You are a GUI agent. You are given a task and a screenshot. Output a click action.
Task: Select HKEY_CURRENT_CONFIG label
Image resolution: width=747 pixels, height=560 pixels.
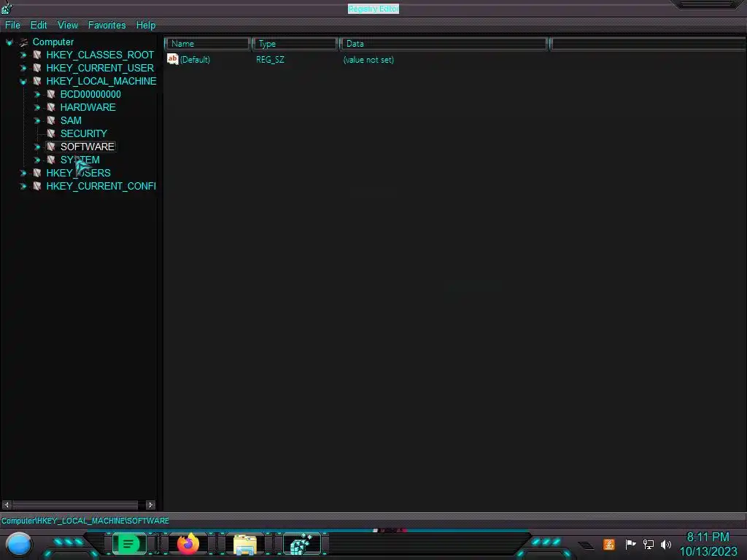(101, 186)
